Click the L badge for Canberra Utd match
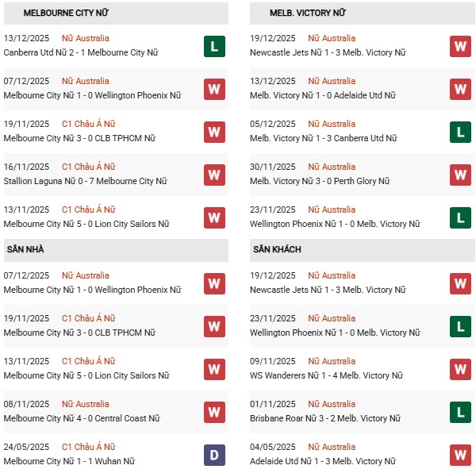 click(214, 46)
